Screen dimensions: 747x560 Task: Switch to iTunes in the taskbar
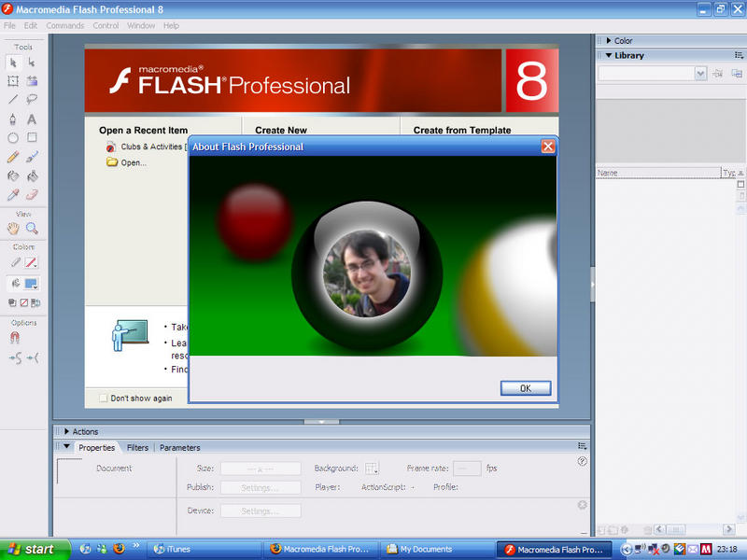pyautogui.click(x=203, y=549)
